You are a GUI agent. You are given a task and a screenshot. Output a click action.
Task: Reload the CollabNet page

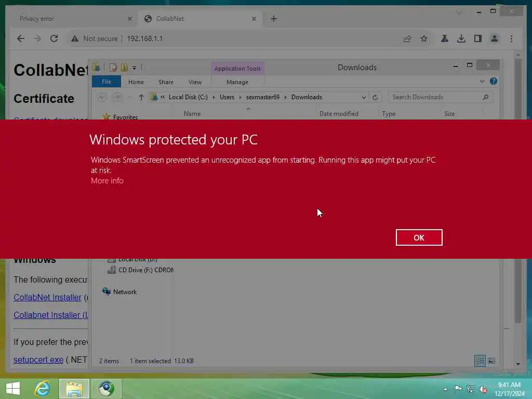pyautogui.click(x=54, y=38)
